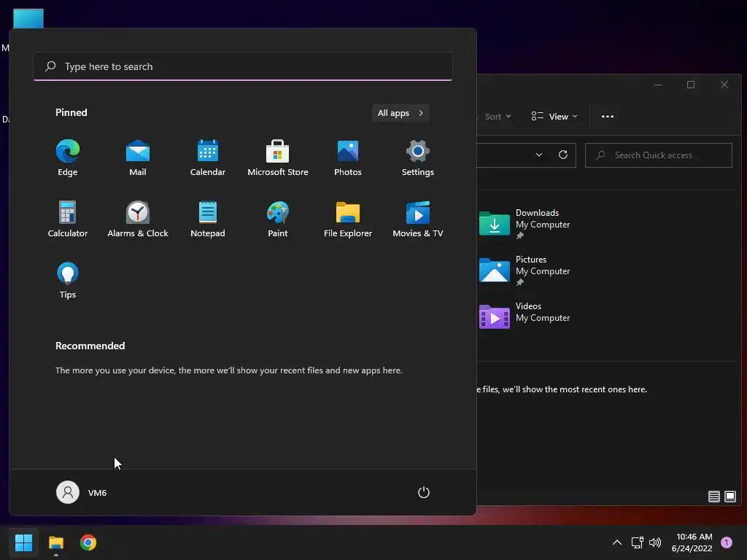Open the notification center badge
Viewport: 747px width, 560px height.
pos(727,542)
